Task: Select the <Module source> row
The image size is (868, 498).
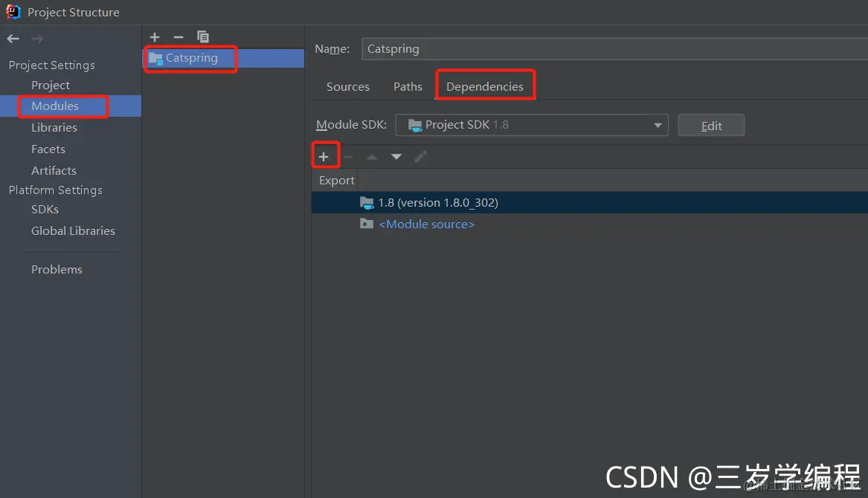Action: (590, 224)
